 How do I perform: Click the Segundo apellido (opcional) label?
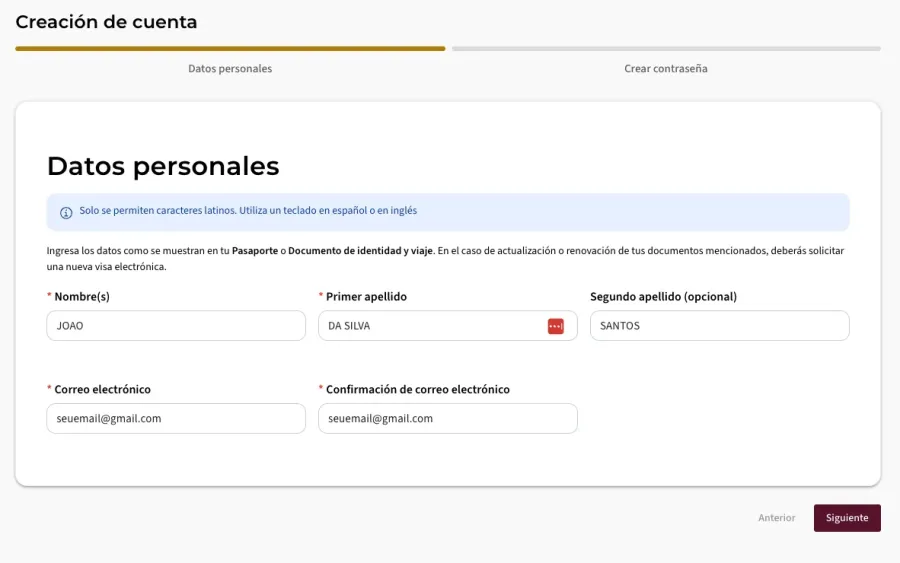(663, 297)
